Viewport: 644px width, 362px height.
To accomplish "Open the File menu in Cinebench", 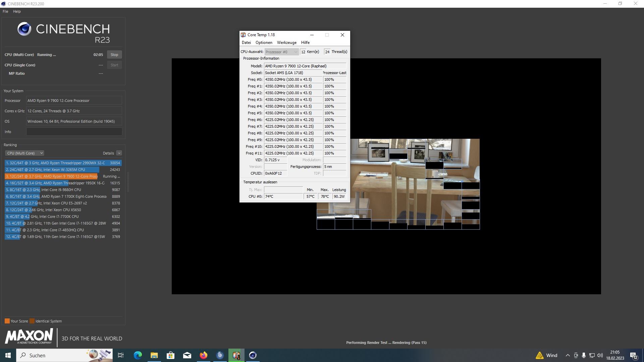I will (x=5, y=11).
